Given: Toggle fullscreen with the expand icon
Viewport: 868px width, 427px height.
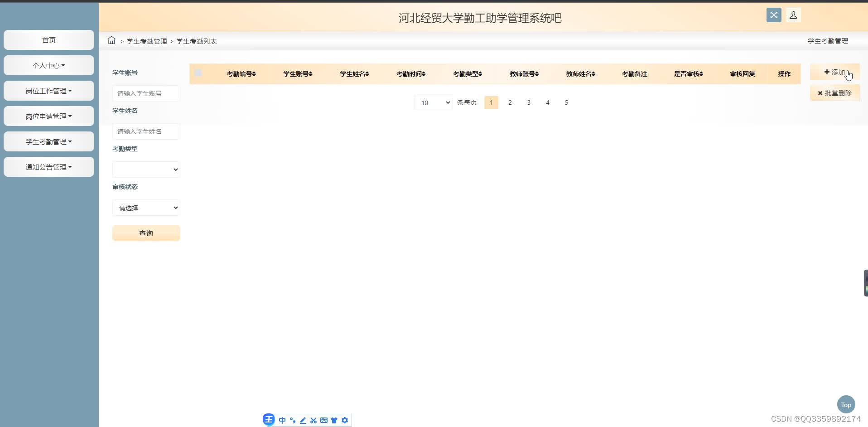Looking at the screenshot, I should click(x=774, y=15).
